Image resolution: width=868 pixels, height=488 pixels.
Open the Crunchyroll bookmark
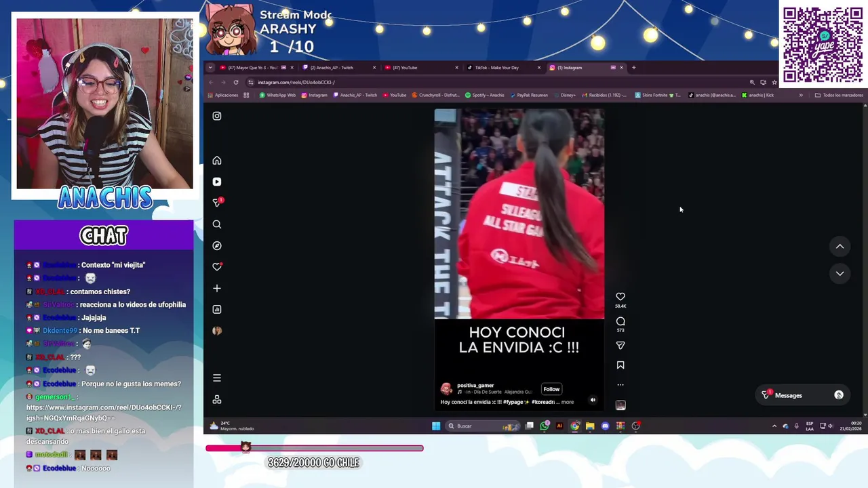click(436, 95)
